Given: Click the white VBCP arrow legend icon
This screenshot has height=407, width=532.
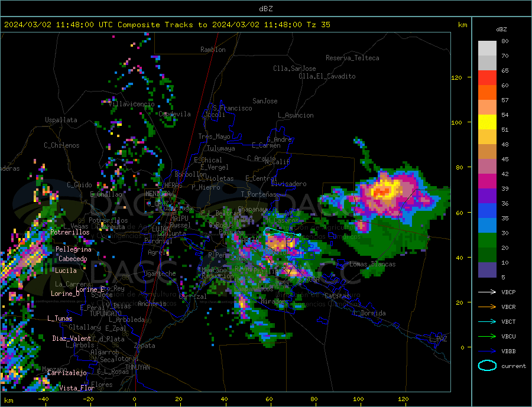Looking at the screenshot, I should (x=487, y=292).
